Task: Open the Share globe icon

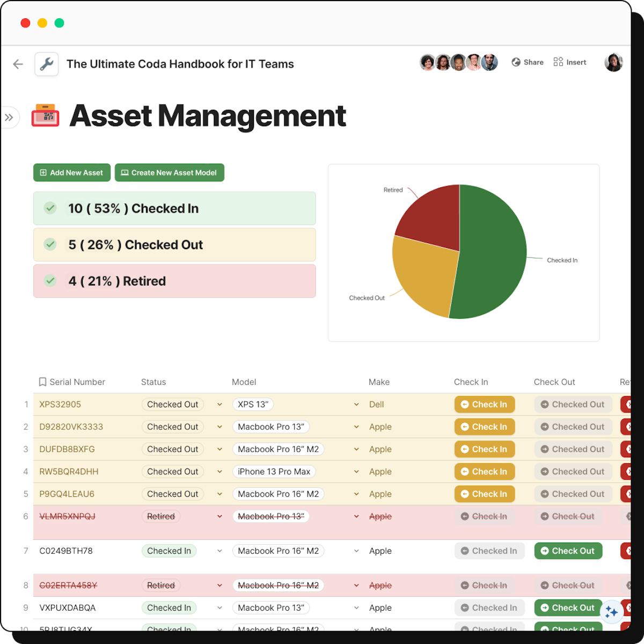Action: tap(516, 62)
